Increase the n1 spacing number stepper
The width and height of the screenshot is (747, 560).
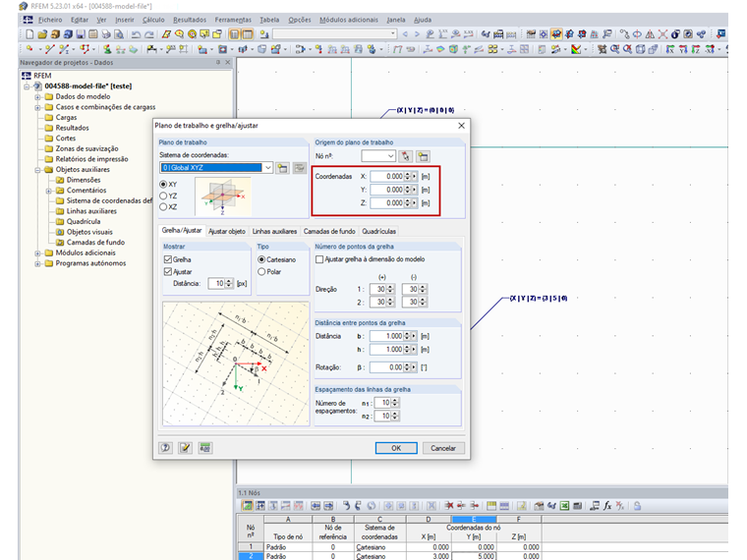pos(394,401)
